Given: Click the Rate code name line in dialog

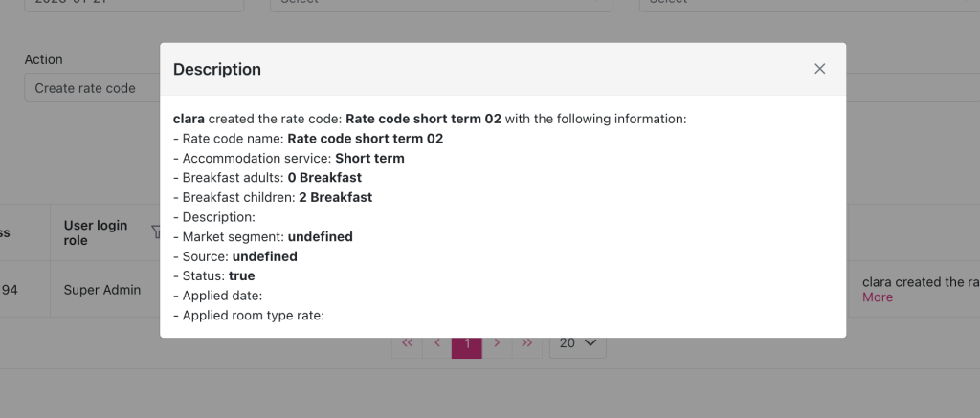Looking at the screenshot, I should pyautogui.click(x=308, y=139).
